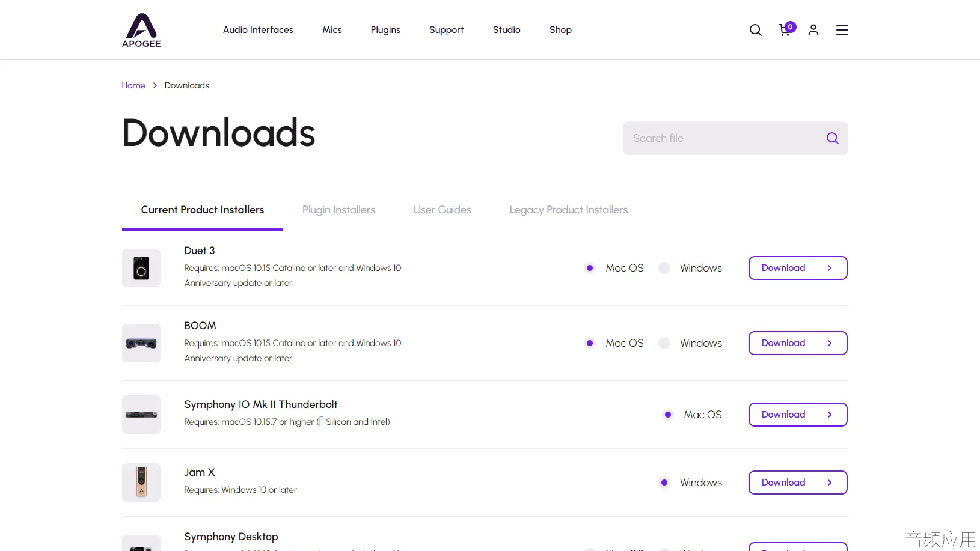Open the hamburger menu icon
Viewport: 980px width, 551px height.
(842, 30)
